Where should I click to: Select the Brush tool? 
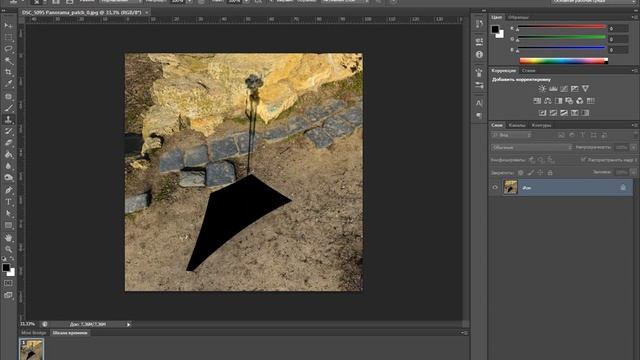coord(8,108)
